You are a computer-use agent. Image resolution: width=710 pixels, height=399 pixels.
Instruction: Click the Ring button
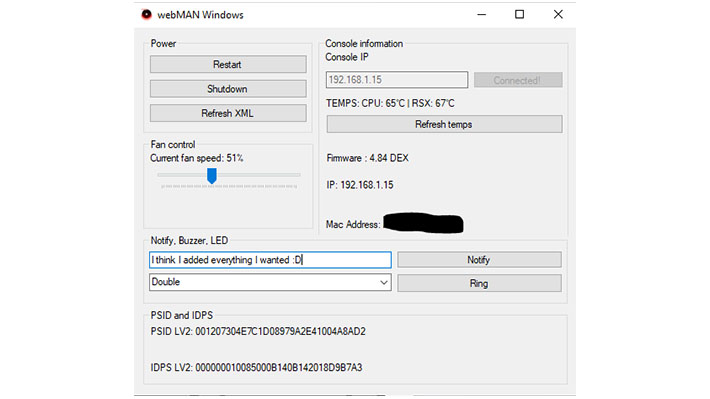click(479, 284)
